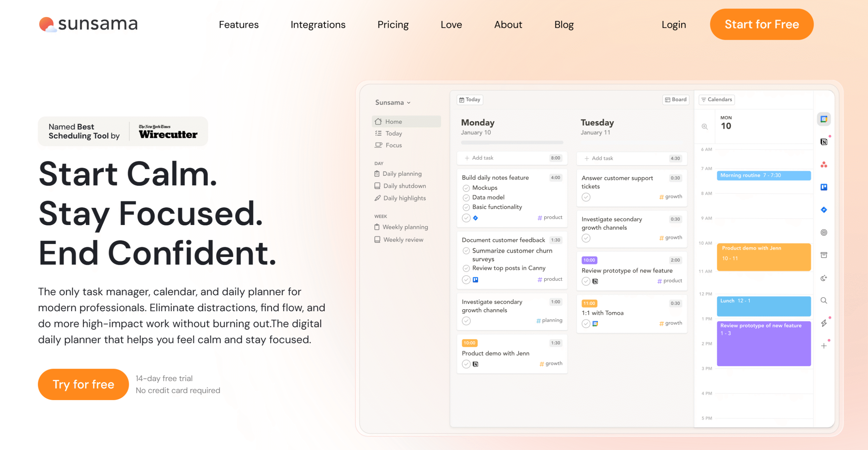Check off Basic functionality subtask
This screenshot has width=868, height=450.
[x=466, y=207]
